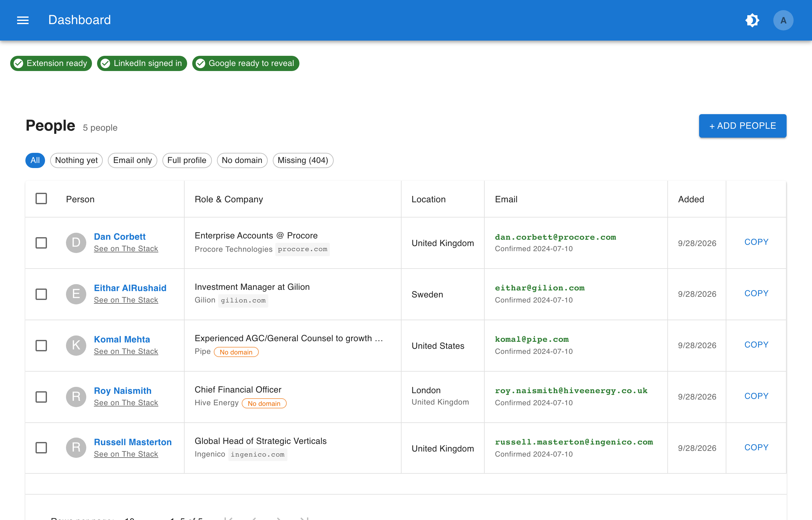Click Komal Mehta's "K" avatar
Image resolution: width=812 pixels, height=520 pixels.
(x=76, y=345)
